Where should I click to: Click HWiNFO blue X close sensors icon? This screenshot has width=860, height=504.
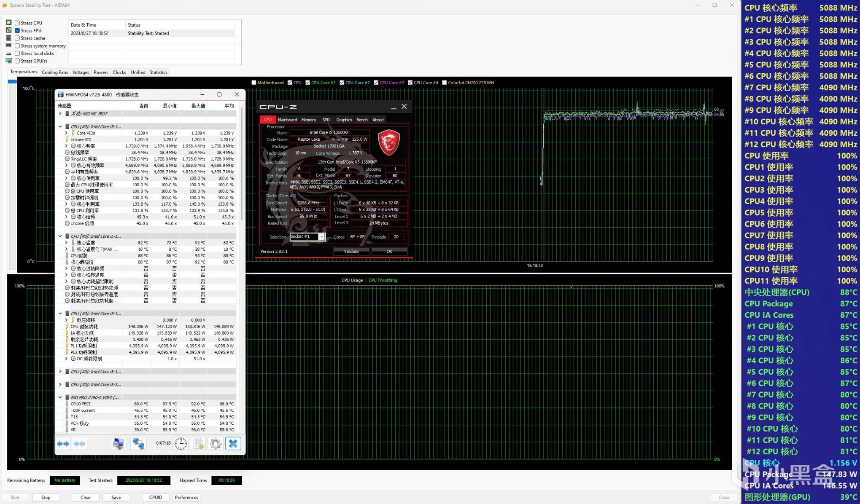(x=233, y=444)
